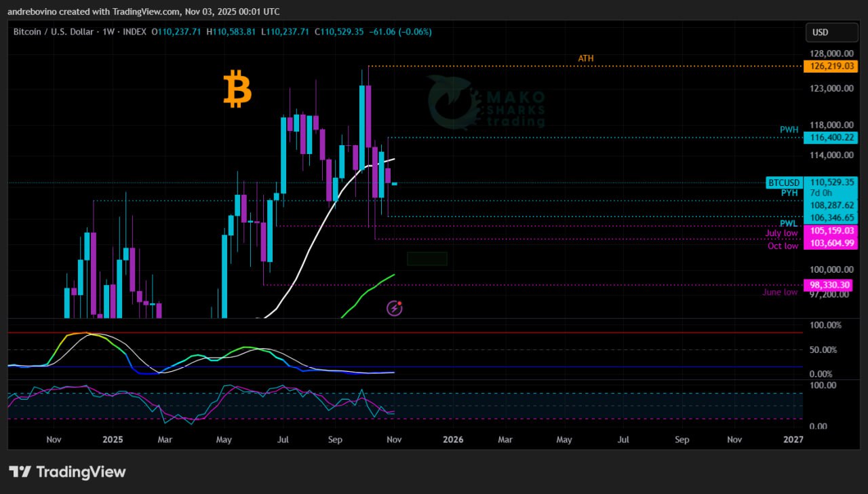Click the ATH text label above dotted line
868x494 pixels.
pos(585,58)
